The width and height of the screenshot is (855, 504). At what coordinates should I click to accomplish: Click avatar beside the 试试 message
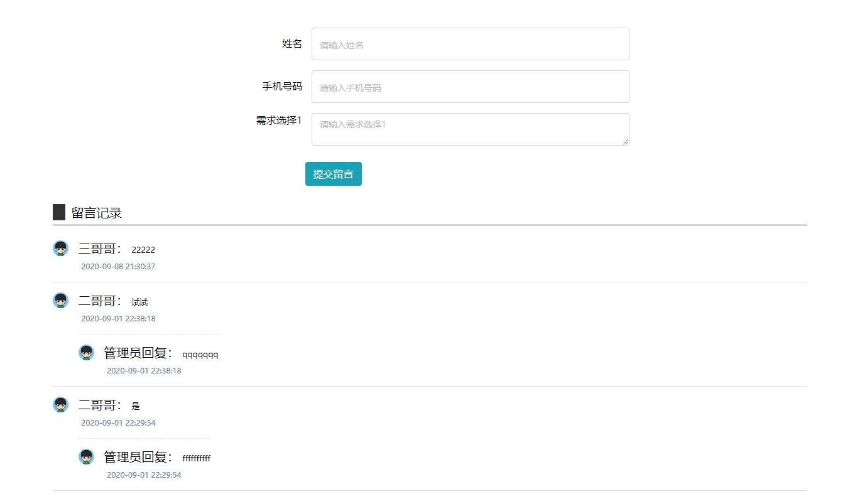coord(60,301)
